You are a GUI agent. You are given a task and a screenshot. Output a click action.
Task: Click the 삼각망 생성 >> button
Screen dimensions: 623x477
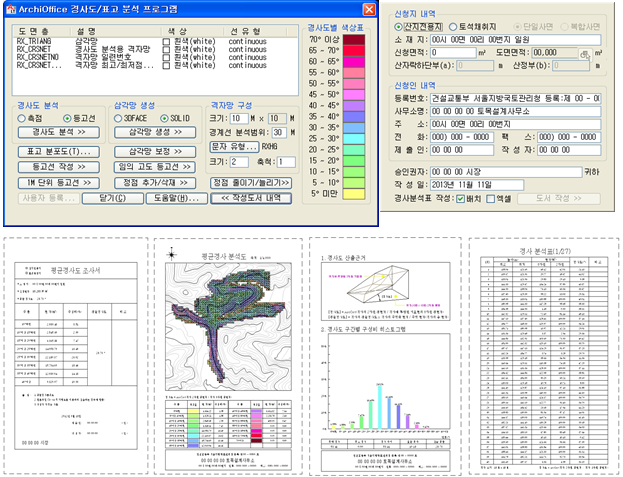pos(155,132)
